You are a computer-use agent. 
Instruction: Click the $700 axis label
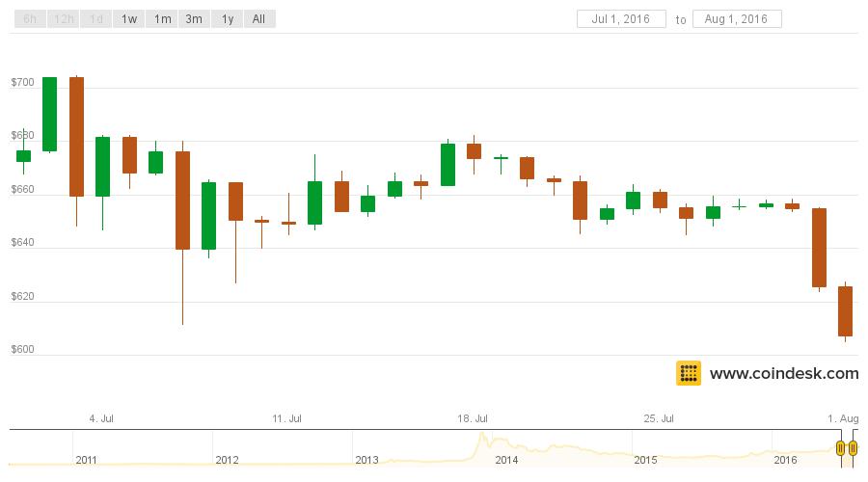tap(23, 83)
